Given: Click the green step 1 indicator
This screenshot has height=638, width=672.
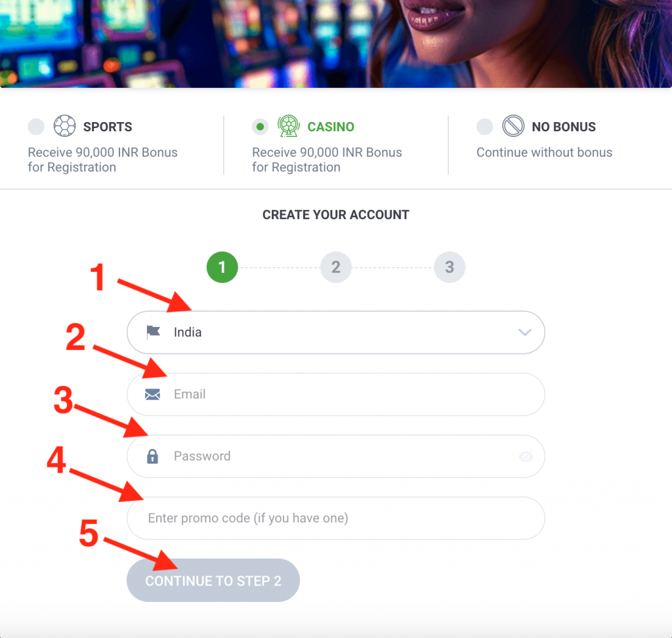Looking at the screenshot, I should (x=222, y=267).
